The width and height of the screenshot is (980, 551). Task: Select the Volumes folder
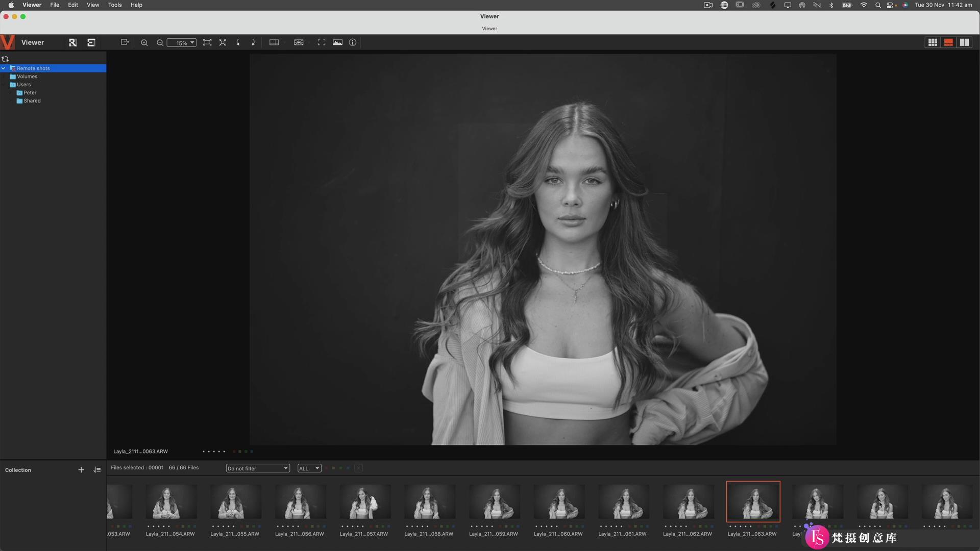tap(27, 77)
